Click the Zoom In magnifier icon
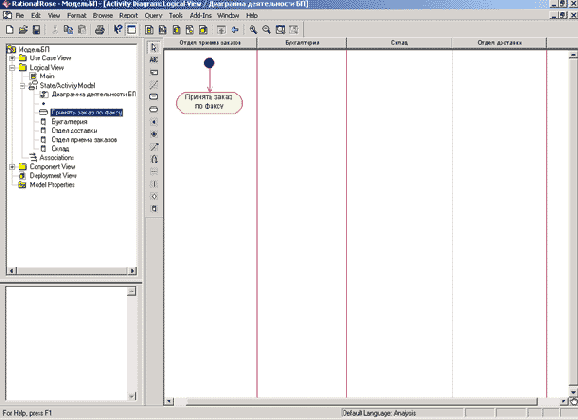 [x=253, y=30]
